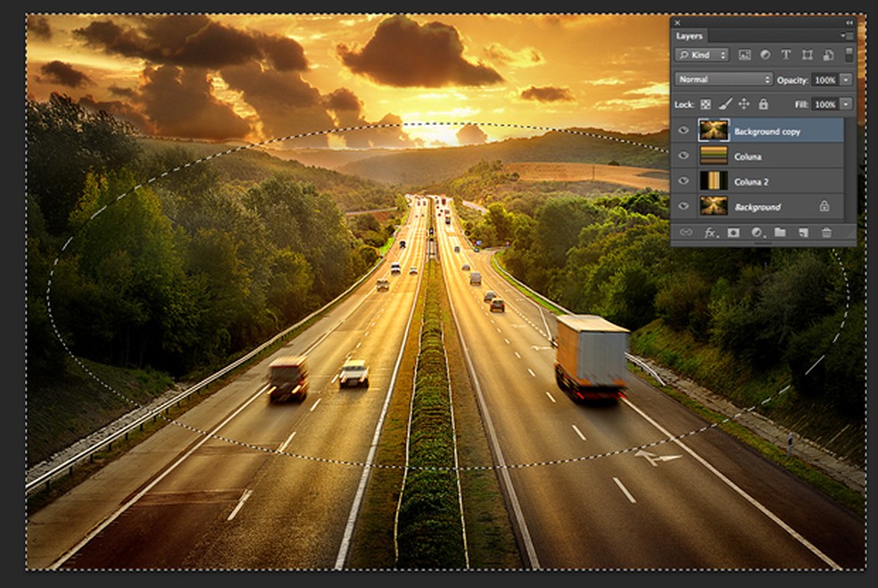Toggle the layer filtering switch
The image size is (878, 588).
pyautogui.click(x=849, y=54)
